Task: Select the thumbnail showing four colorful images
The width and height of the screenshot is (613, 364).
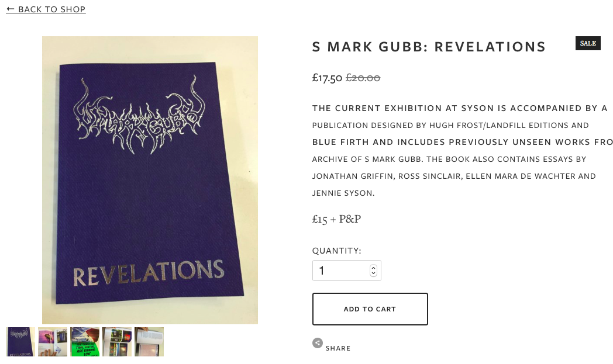Action: pos(117,342)
